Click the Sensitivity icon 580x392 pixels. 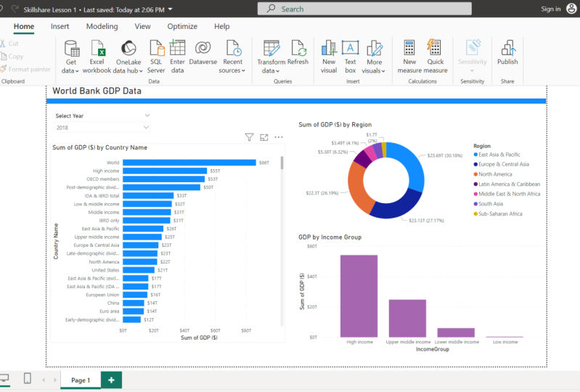pos(473,48)
